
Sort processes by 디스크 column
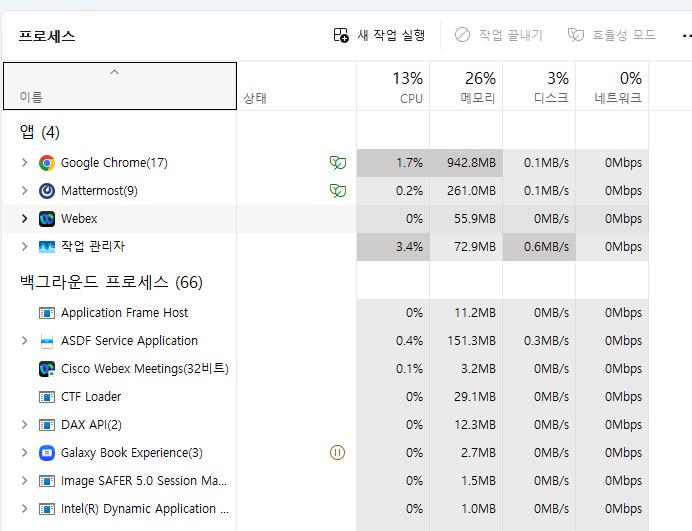click(539, 86)
